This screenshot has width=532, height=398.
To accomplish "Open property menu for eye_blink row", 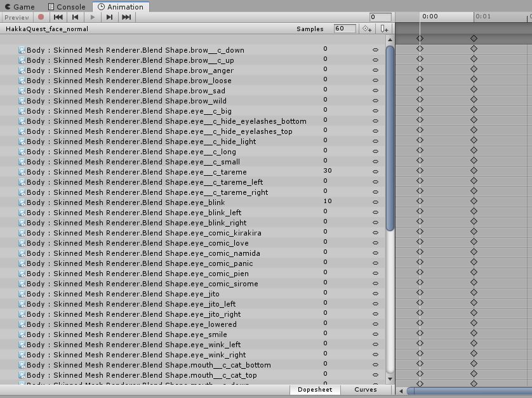I will coord(375,202).
